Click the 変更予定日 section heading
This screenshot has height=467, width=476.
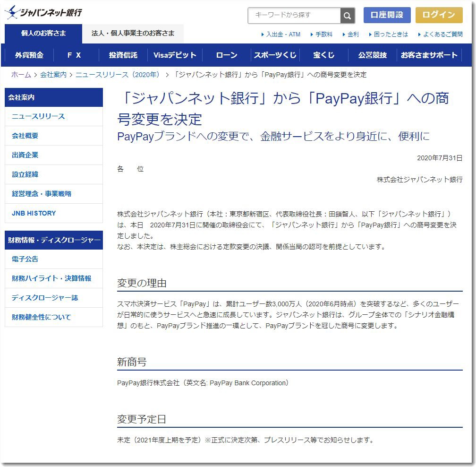click(x=142, y=419)
